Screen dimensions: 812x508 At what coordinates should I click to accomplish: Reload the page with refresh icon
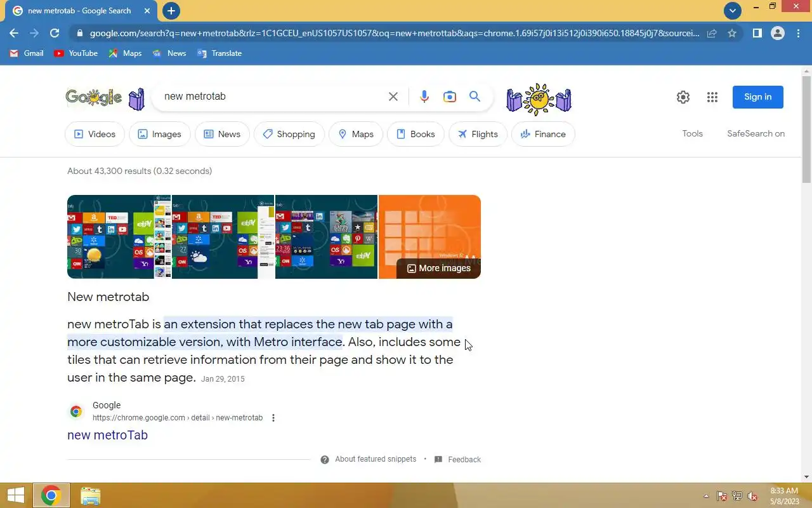(x=55, y=33)
